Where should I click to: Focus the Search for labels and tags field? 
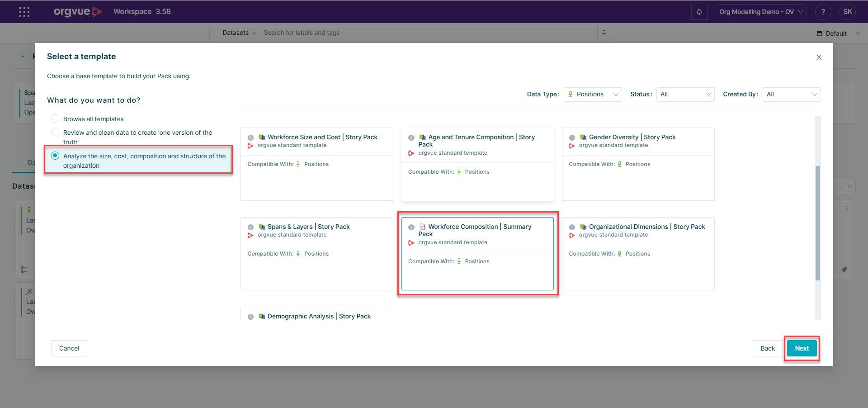click(429, 33)
